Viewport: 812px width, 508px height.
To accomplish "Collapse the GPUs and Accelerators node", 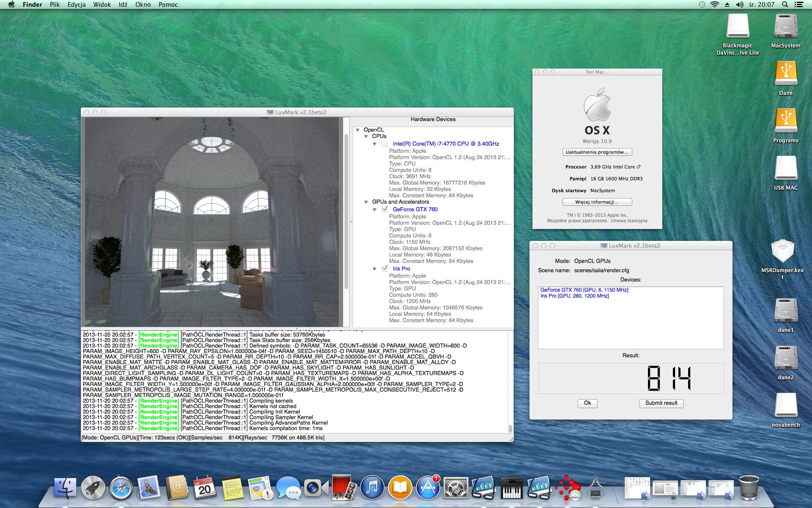I will (x=366, y=202).
